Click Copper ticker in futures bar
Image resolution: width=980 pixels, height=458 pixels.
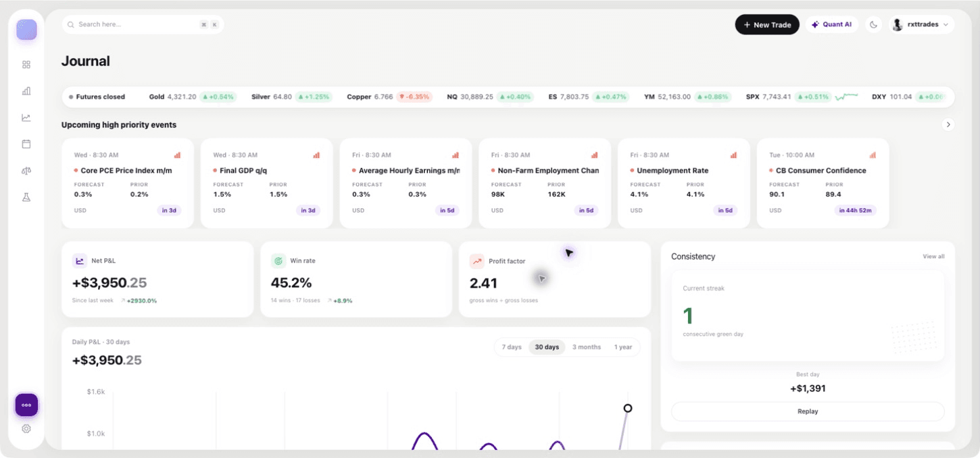point(389,97)
